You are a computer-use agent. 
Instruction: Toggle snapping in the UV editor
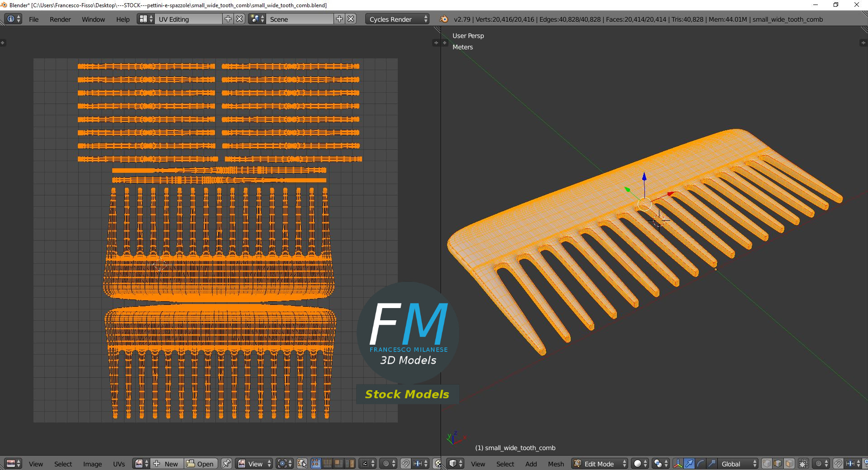click(x=405, y=464)
